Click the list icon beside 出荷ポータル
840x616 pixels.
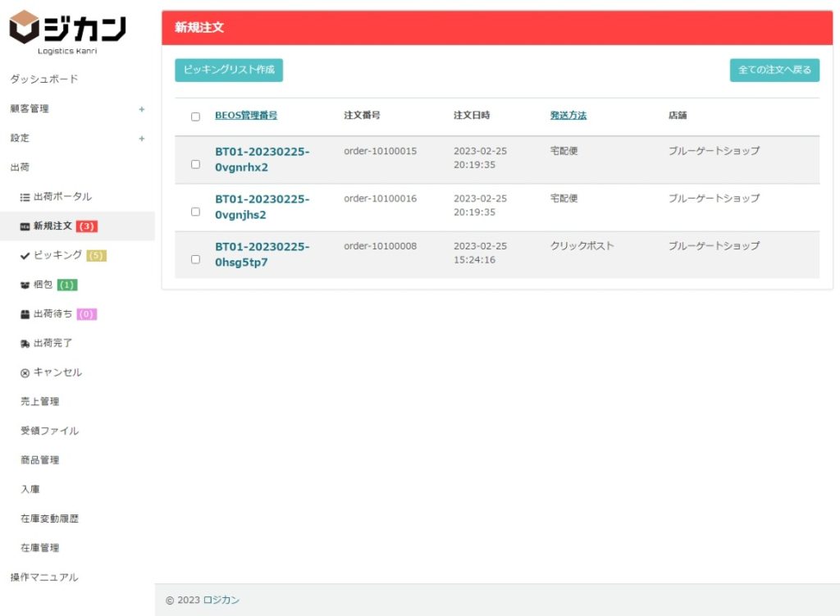point(25,198)
